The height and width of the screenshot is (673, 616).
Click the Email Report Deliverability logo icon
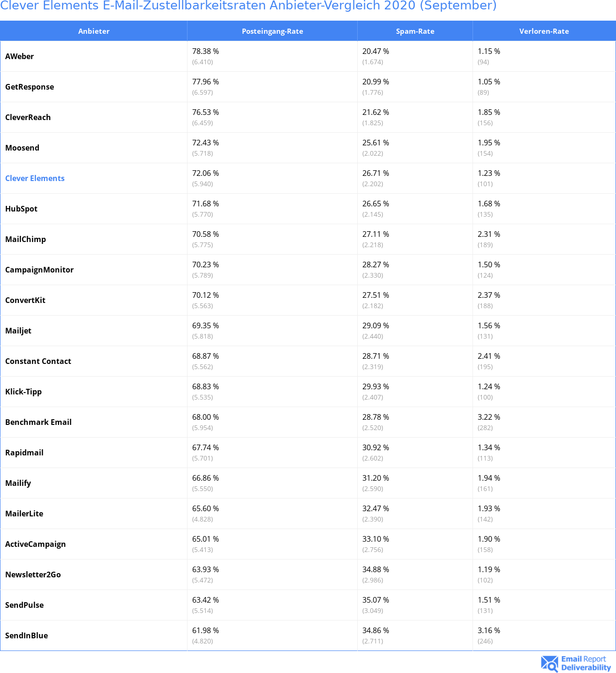549,663
